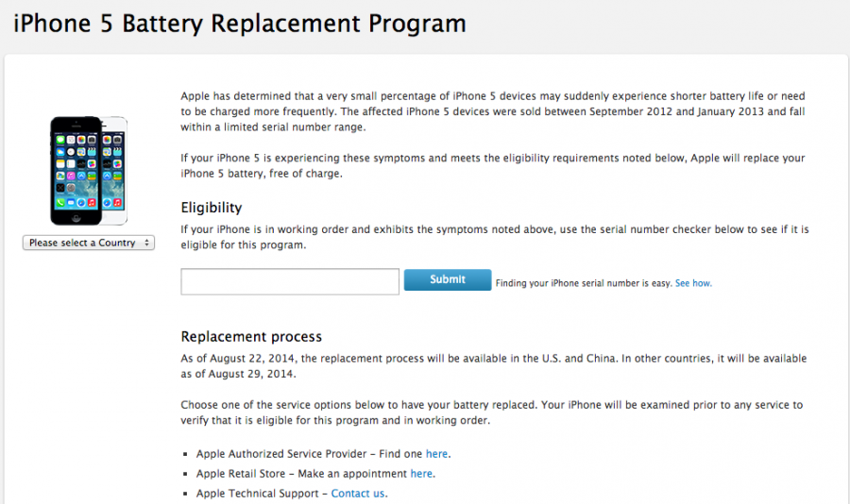Open the 'See how.' serial number link

[693, 283]
